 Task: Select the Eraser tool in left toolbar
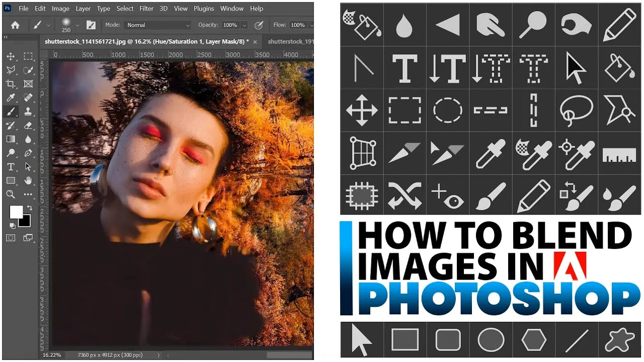pos(28,125)
